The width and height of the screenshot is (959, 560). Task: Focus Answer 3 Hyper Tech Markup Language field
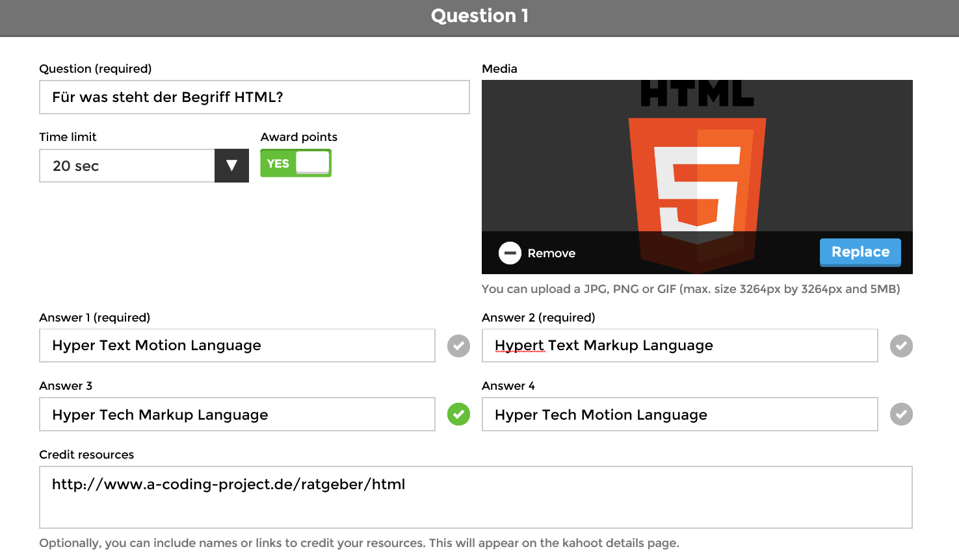coord(237,414)
